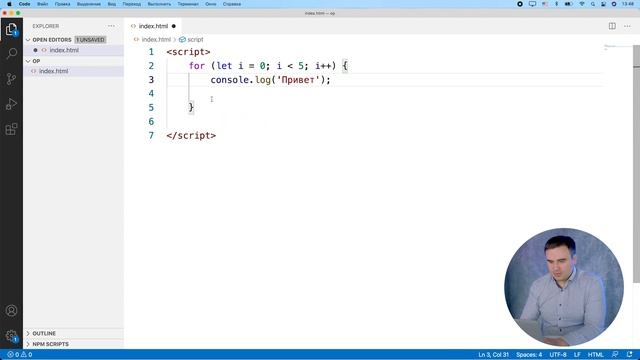Open the Explorer view in the activity bar
Viewport: 640px width, 360px height.
[x=11, y=29]
